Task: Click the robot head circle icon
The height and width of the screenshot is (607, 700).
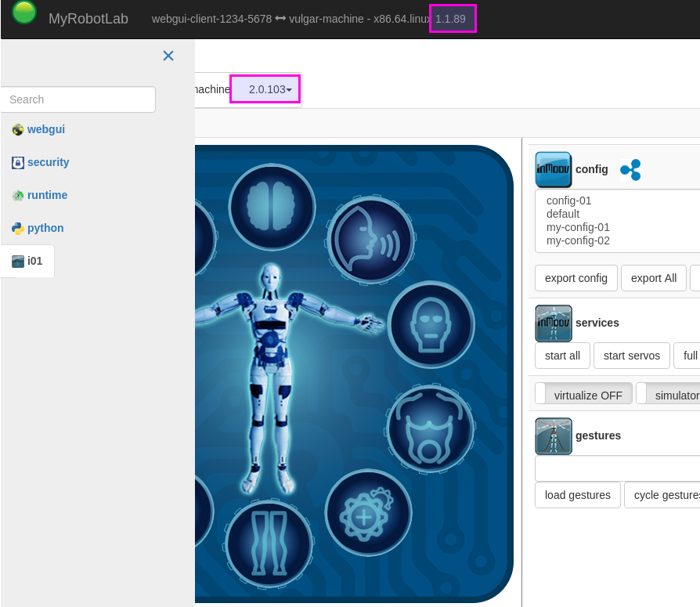Action: pos(431,325)
